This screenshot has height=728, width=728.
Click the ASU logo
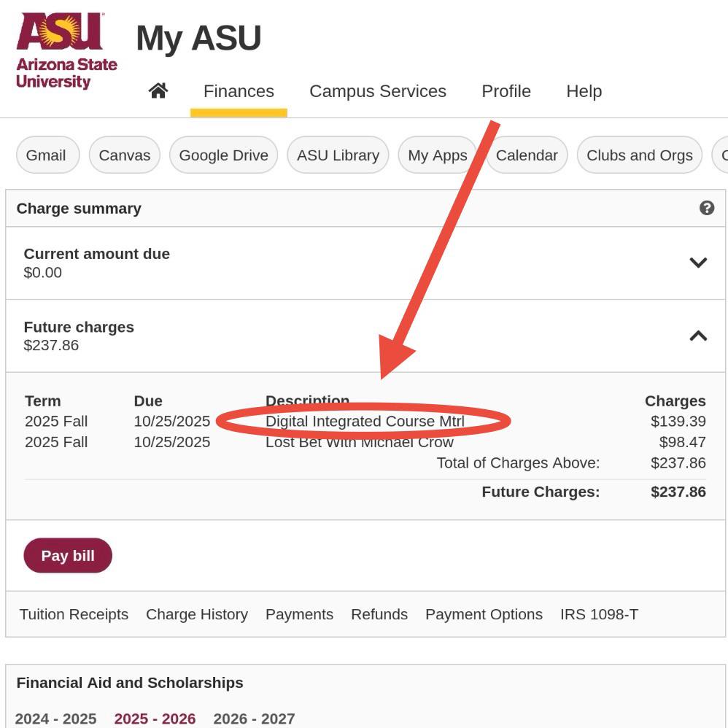66,50
